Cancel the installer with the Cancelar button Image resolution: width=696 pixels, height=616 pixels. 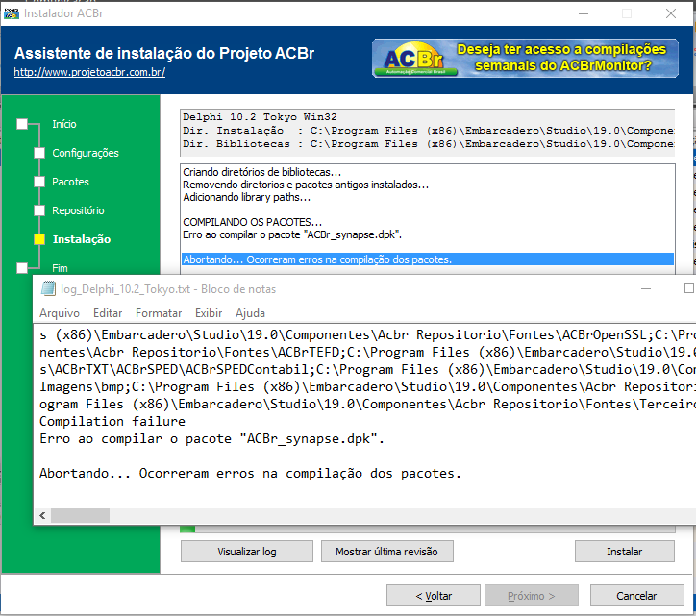pos(636,596)
